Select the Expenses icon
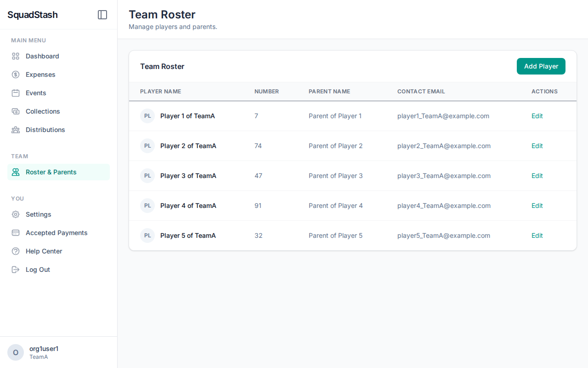The height and width of the screenshot is (368, 588). (x=15, y=74)
